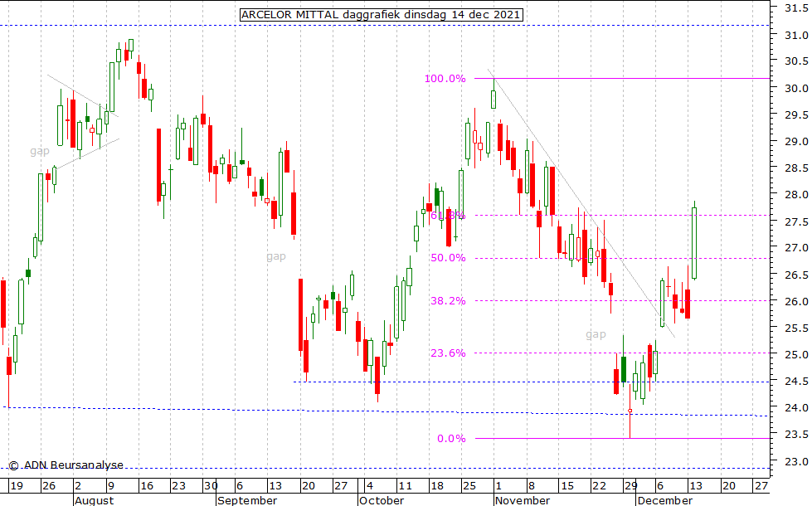Click the 31.0 price axis value
Screen dimensions: 812x506
(796, 35)
